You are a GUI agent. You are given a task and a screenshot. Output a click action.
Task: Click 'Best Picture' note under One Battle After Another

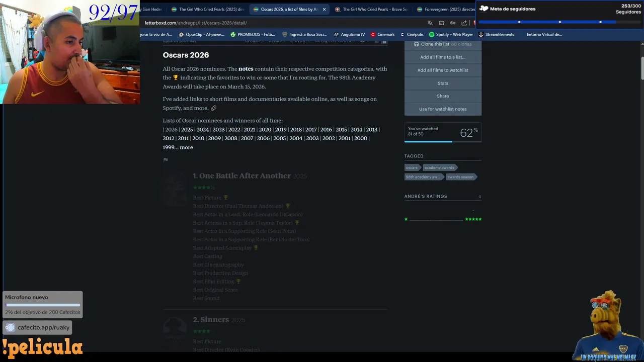tap(207, 198)
